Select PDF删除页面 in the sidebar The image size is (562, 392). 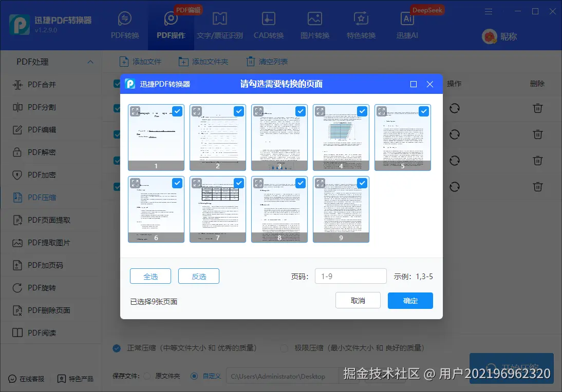[51, 310]
